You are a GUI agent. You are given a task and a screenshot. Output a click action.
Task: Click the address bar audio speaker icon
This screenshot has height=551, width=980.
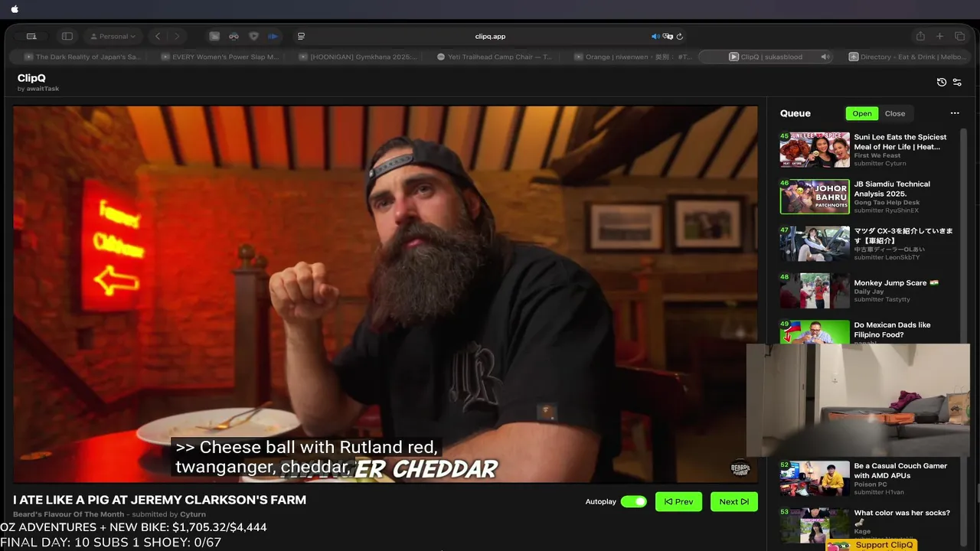coord(655,36)
